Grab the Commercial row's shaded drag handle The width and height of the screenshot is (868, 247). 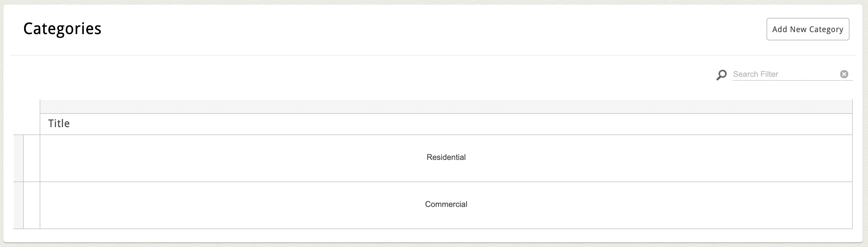[x=18, y=205]
